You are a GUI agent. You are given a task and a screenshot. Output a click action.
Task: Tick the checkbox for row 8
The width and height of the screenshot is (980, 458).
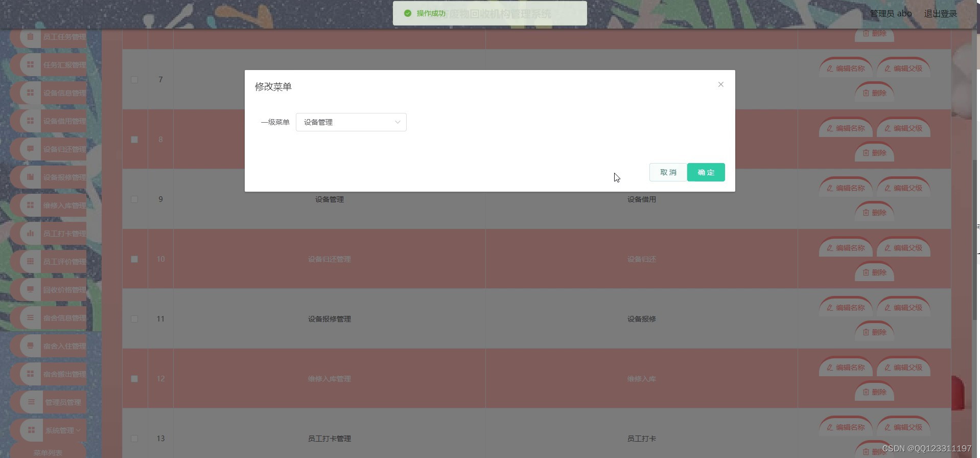click(134, 140)
